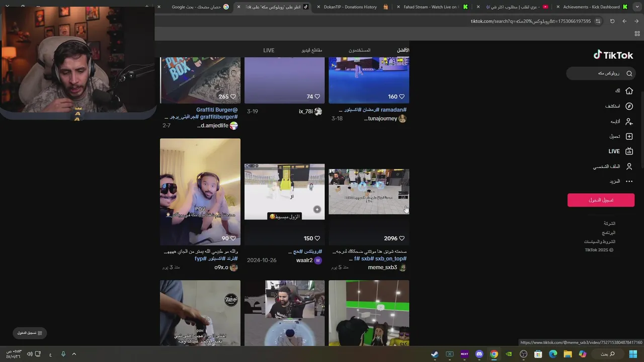Switch to the Users tab
The width and height of the screenshot is (644, 362).
pos(359,50)
